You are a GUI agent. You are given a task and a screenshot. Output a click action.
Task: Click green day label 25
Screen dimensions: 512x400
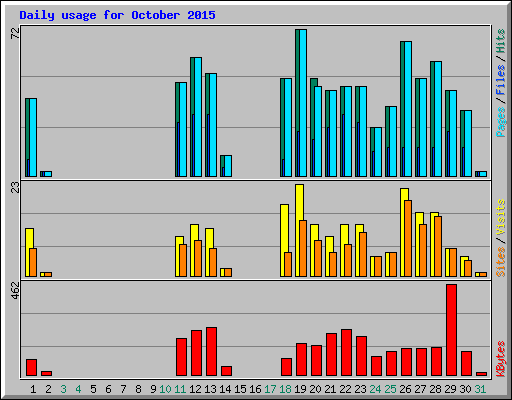pyautogui.click(x=390, y=389)
